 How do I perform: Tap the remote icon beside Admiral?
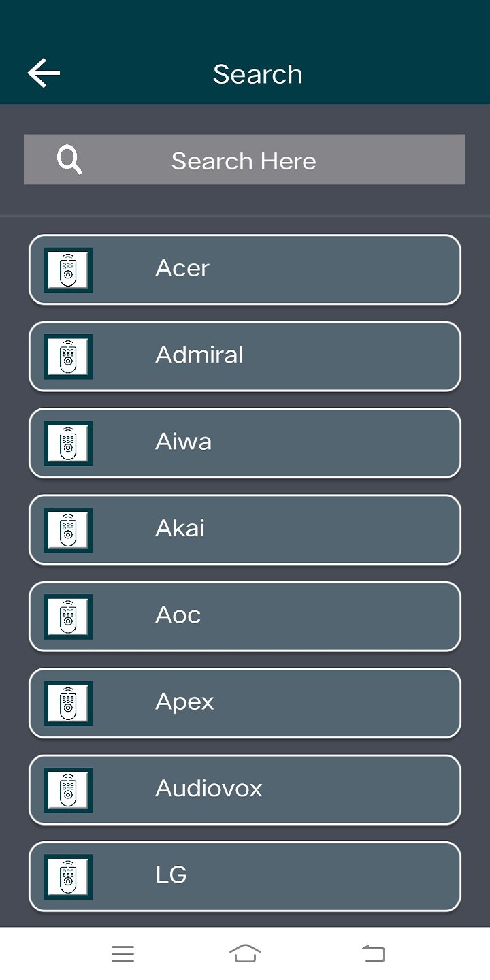coord(67,357)
